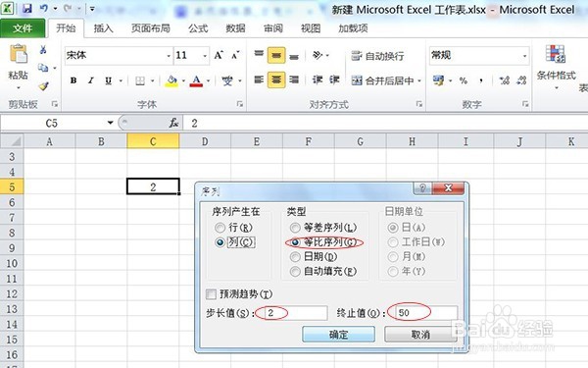Click the accounting number format icon
The width and height of the screenshot is (588, 368).
pyautogui.click(x=438, y=80)
